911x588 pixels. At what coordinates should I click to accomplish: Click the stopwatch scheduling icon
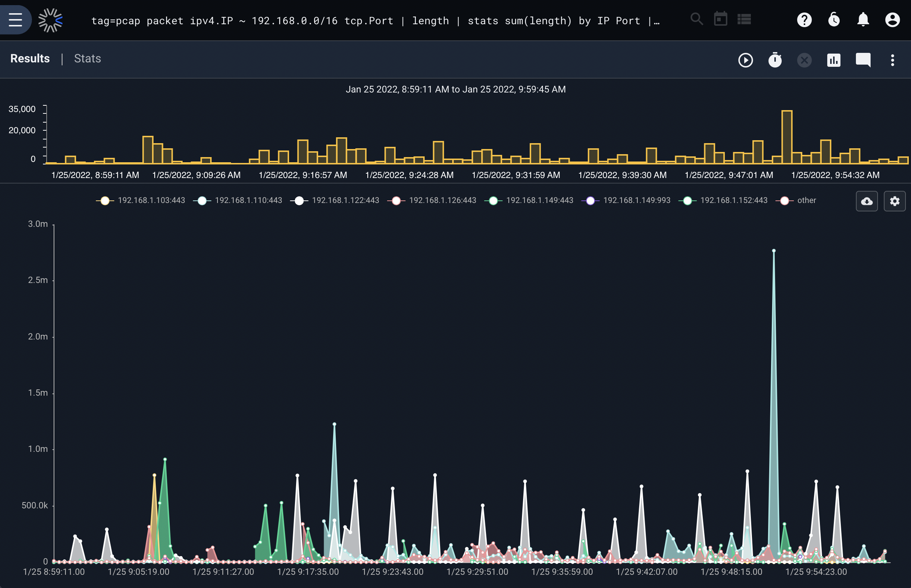pos(775,60)
